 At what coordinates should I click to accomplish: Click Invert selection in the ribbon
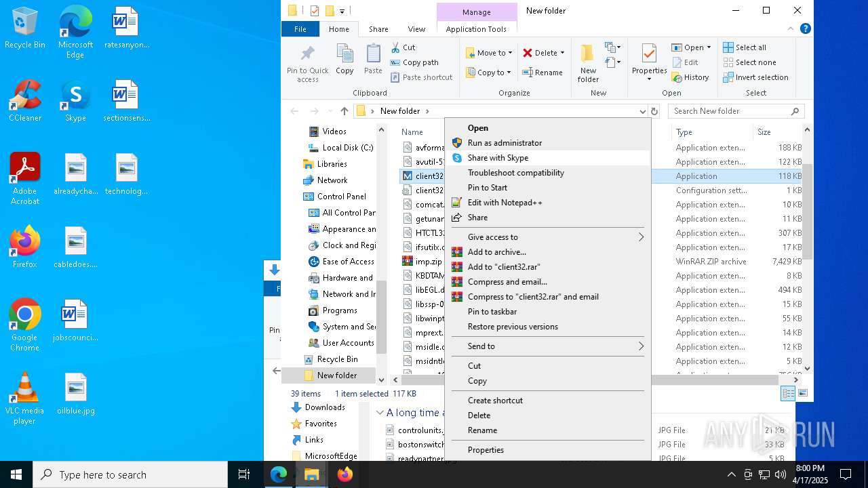point(755,77)
